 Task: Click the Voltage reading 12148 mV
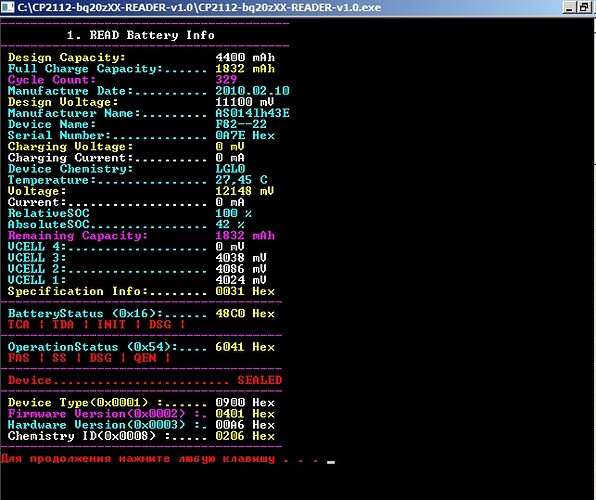245,191
